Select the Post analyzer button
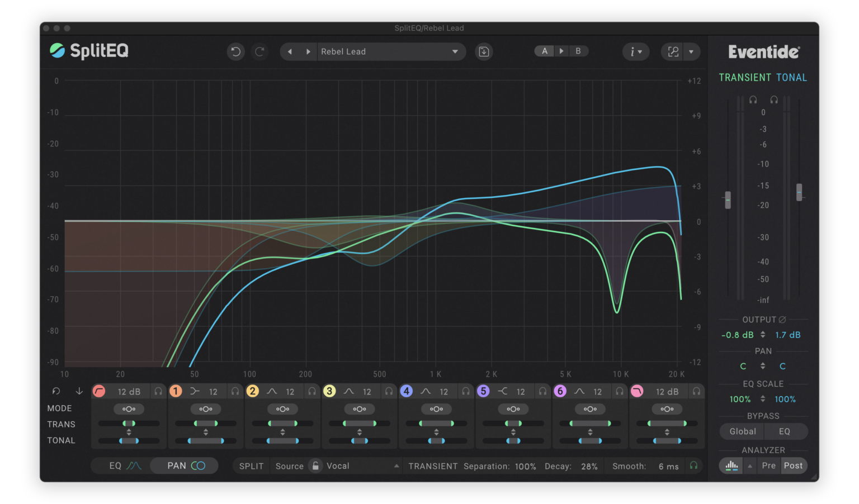 pyautogui.click(x=793, y=465)
